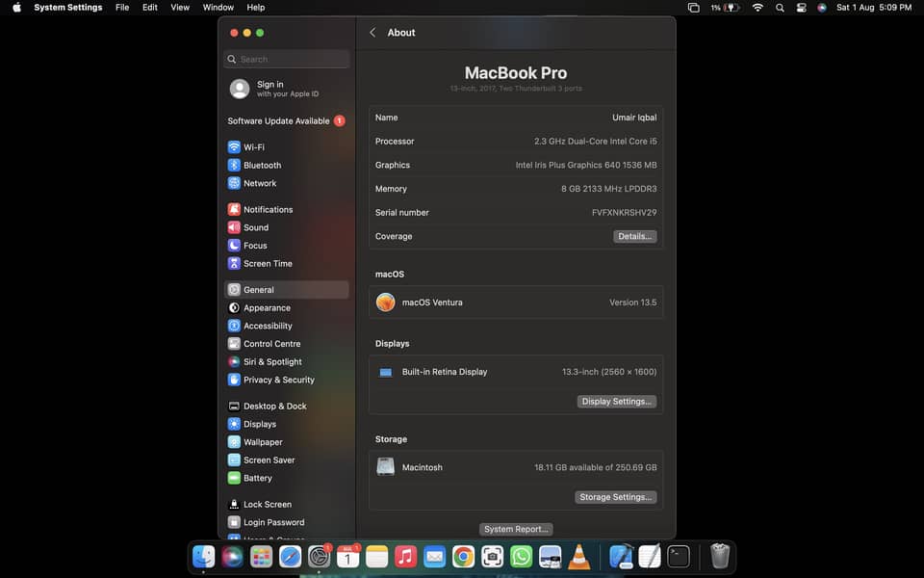The width and height of the screenshot is (924, 578).
Task: Open the File menu
Action: pyautogui.click(x=122, y=8)
